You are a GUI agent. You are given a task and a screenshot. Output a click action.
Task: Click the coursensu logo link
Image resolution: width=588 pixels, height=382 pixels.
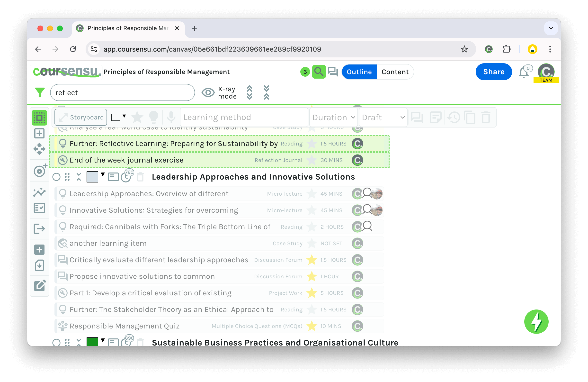(66, 72)
